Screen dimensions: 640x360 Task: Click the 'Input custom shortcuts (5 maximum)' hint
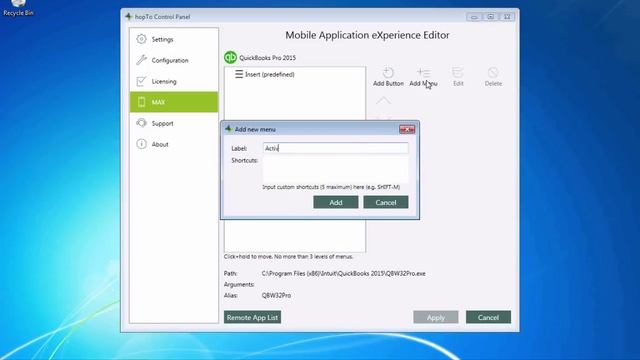point(331,187)
